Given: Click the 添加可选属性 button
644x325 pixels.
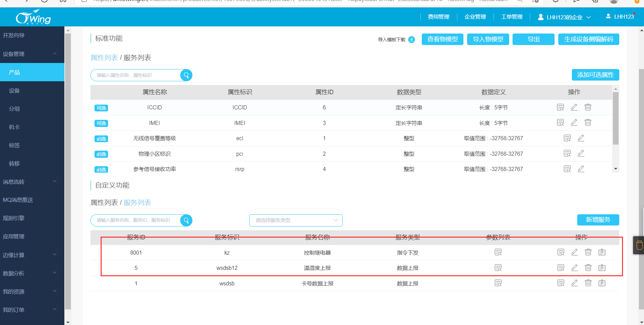Looking at the screenshot, I should pyautogui.click(x=596, y=75).
